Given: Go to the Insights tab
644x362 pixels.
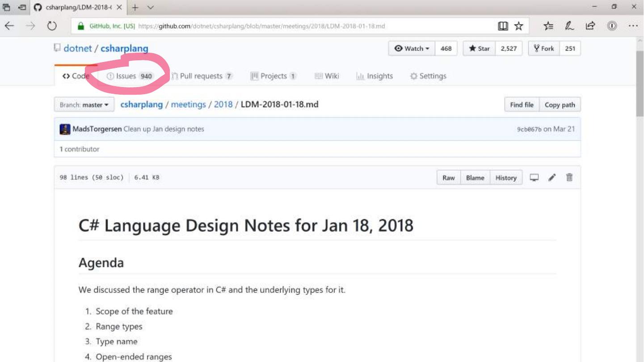Looking at the screenshot, I should tap(375, 76).
